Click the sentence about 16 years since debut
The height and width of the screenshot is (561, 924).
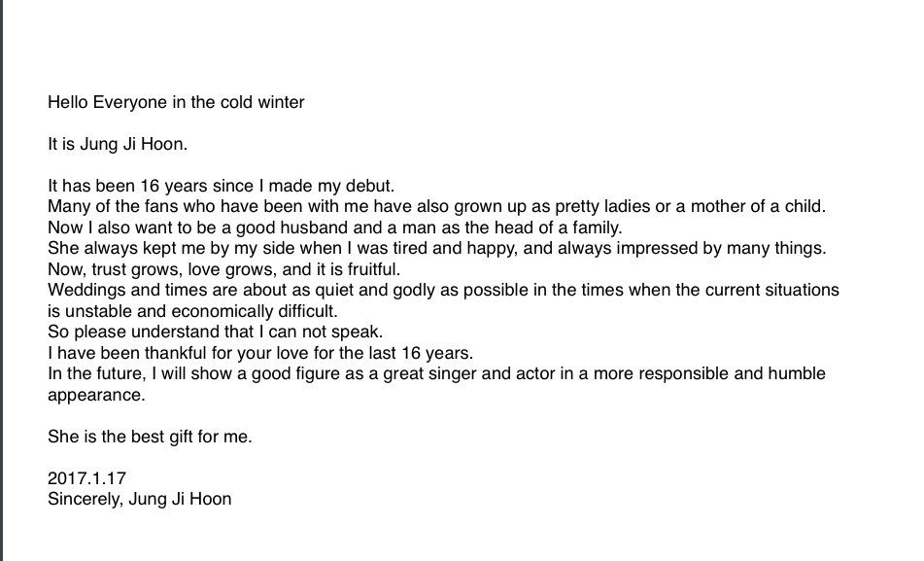click(x=221, y=186)
